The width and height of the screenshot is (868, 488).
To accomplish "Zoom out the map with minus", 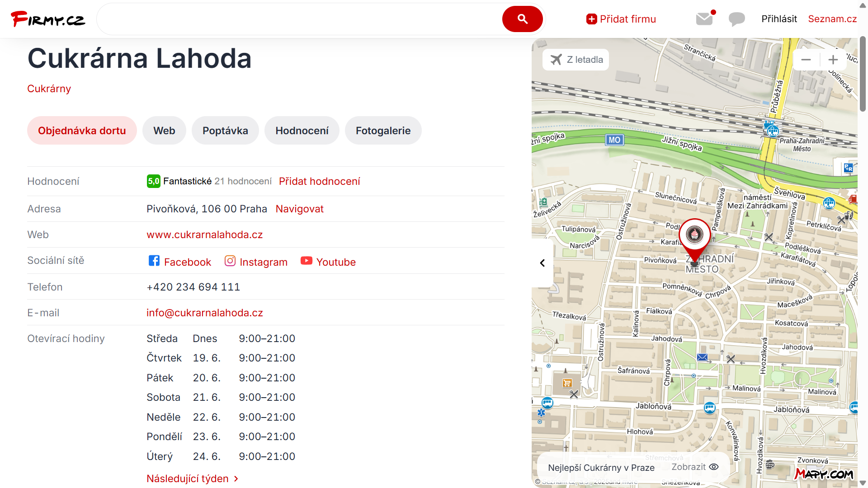I will [x=806, y=60].
